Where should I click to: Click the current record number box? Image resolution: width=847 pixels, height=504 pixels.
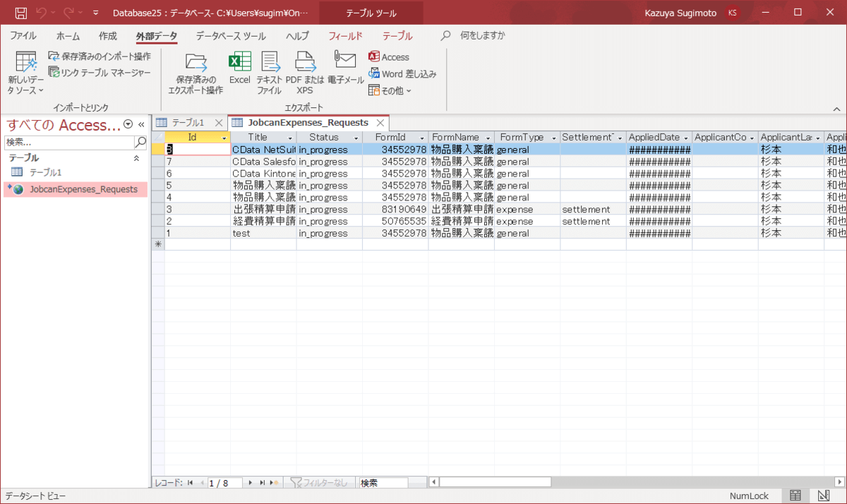coord(224,483)
